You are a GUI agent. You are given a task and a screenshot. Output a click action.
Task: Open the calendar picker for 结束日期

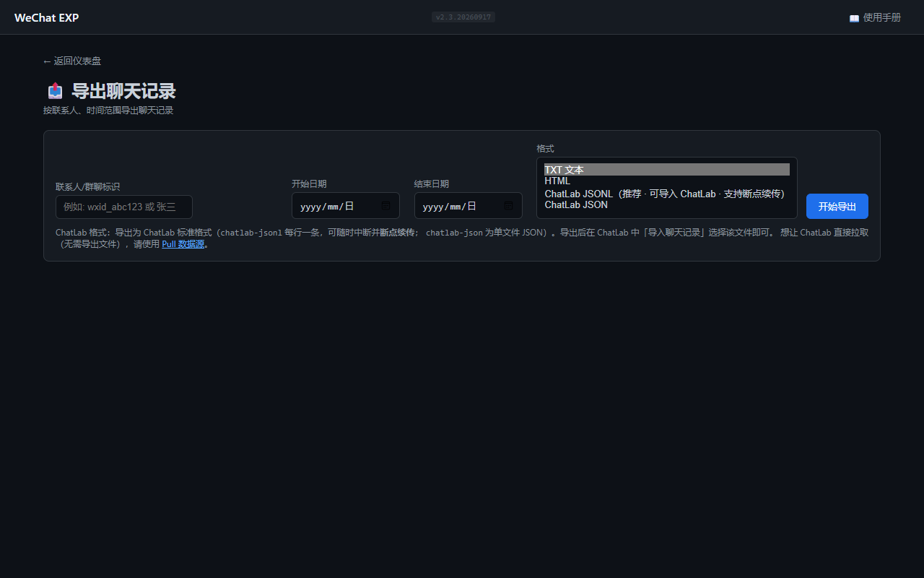pyautogui.click(x=508, y=206)
